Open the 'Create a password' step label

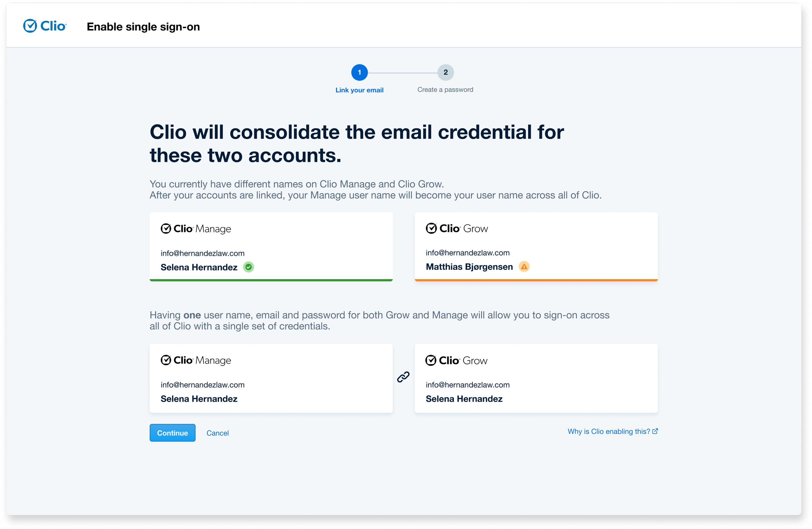445,89
